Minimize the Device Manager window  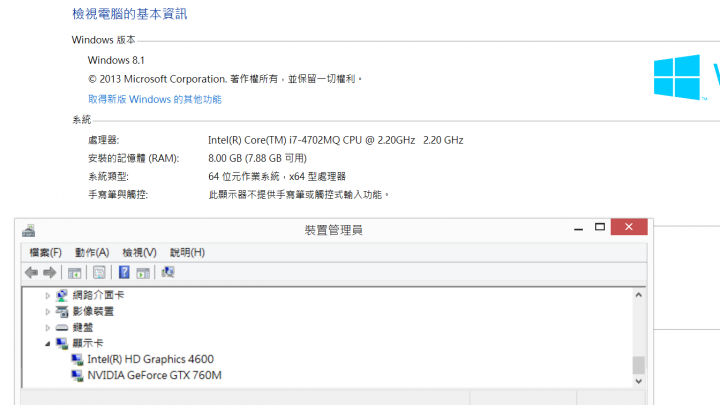point(579,227)
